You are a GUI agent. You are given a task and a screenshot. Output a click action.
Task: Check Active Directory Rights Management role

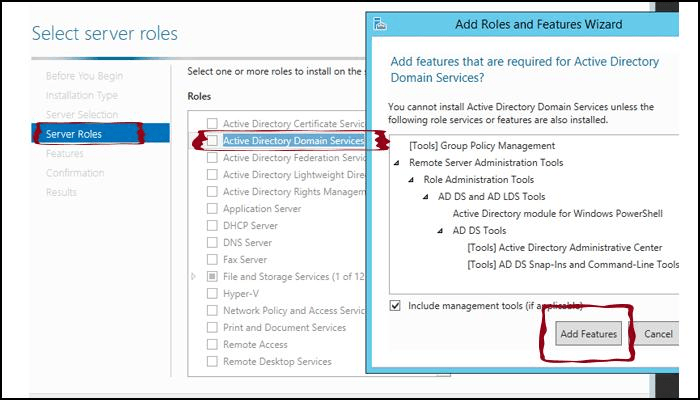212,192
